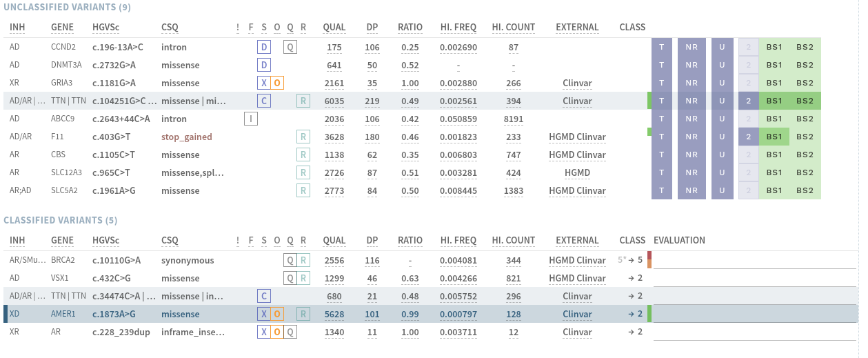Click the orange O badge in AMER1 row
868x358 pixels.
277,314
